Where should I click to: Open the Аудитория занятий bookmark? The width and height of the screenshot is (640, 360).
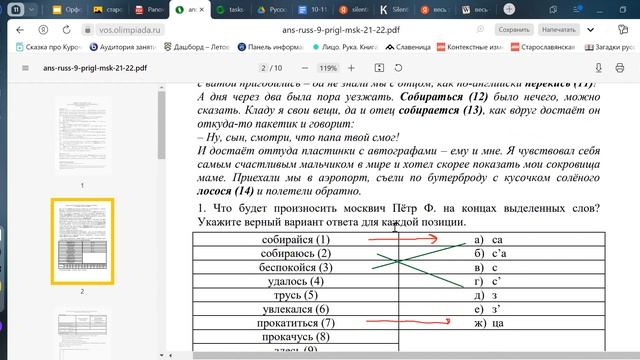[x=122, y=47]
